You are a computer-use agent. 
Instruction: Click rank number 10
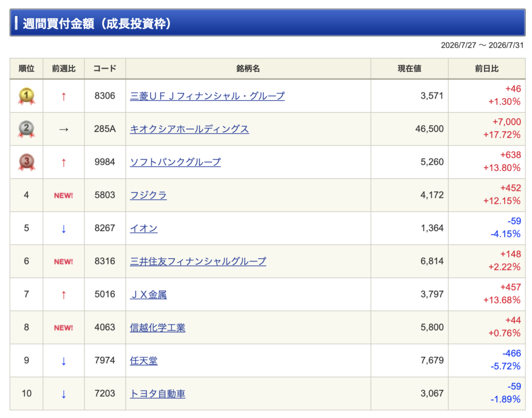pyautogui.click(x=26, y=393)
